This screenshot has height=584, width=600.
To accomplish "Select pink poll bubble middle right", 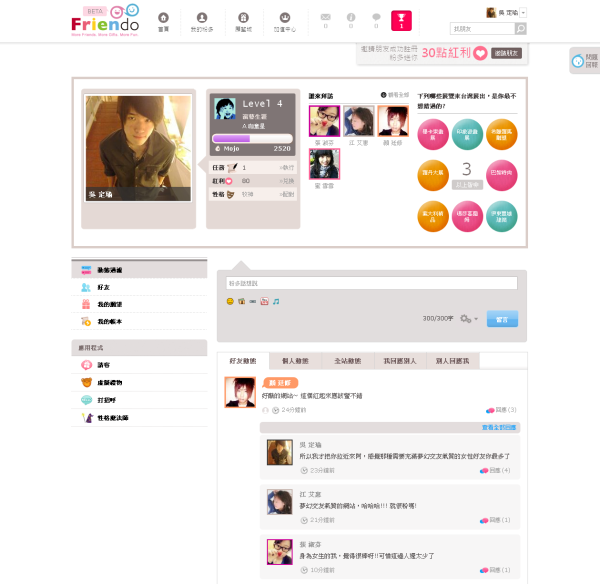I will click(x=502, y=175).
